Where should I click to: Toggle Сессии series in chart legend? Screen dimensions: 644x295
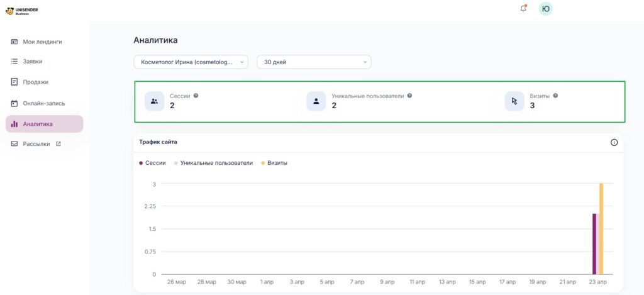point(152,163)
